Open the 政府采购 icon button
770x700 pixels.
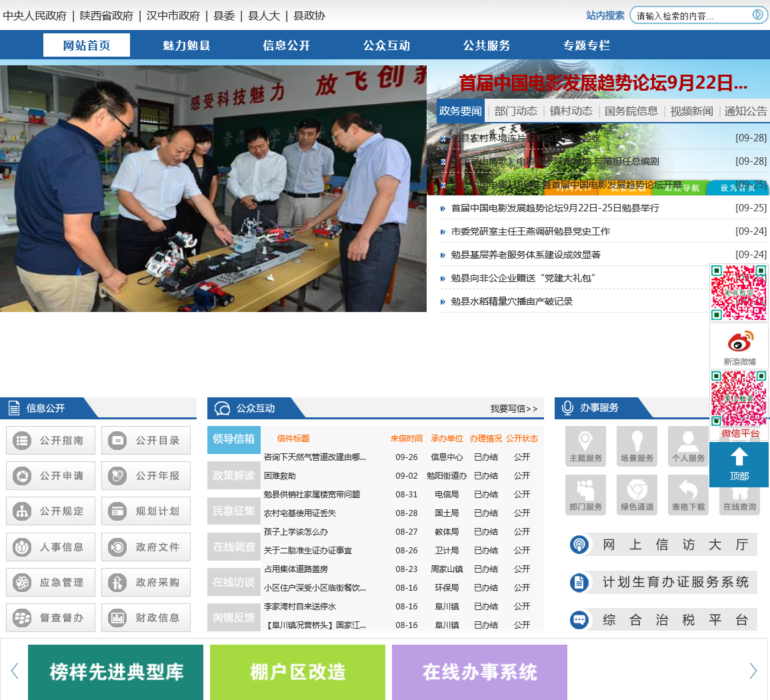tap(146, 582)
